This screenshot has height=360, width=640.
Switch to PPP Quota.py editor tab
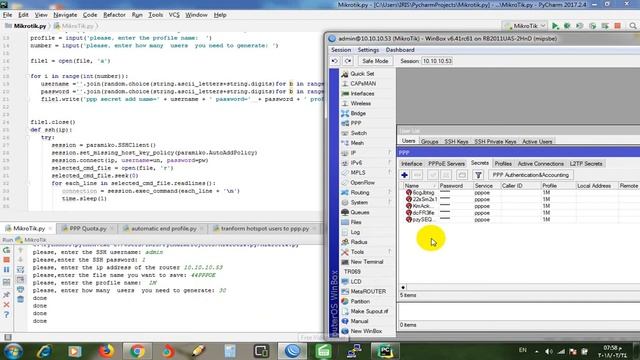pyautogui.click(x=87, y=229)
